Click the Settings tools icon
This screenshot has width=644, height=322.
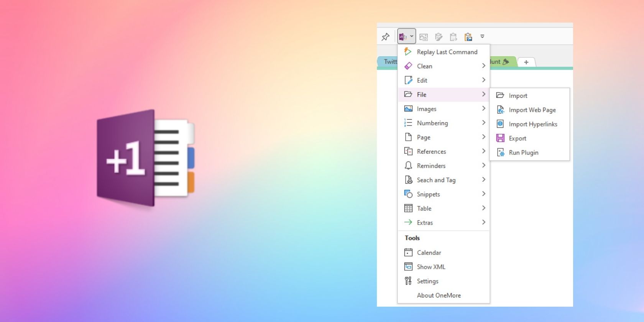pyautogui.click(x=408, y=281)
